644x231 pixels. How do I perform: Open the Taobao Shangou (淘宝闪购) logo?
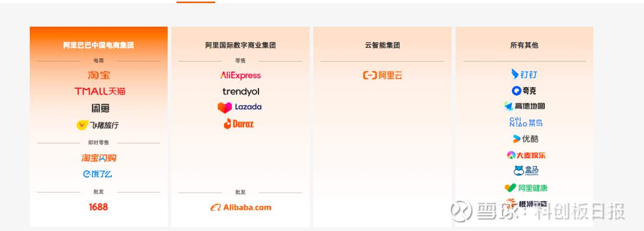pyautogui.click(x=99, y=158)
